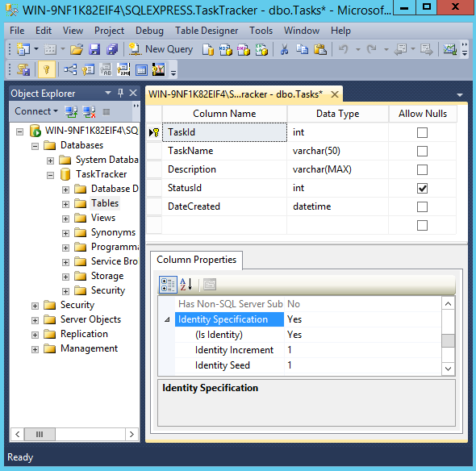Select the Alphabetical sort properties icon
This screenshot has height=471, width=476.
[x=186, y=285]
